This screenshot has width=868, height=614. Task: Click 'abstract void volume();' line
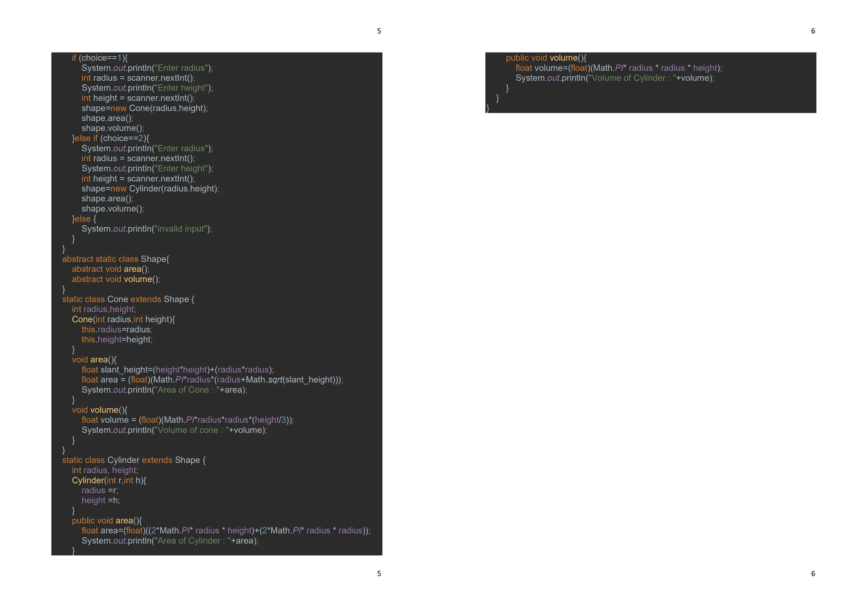pyautogui.click(x=116, y=279)
